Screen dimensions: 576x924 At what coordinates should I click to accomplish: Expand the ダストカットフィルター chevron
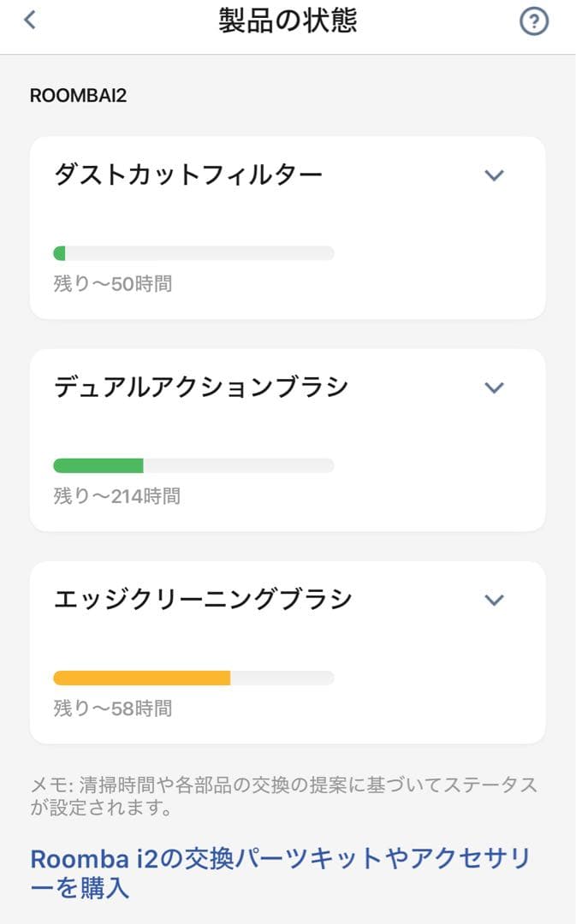(494, 175)
